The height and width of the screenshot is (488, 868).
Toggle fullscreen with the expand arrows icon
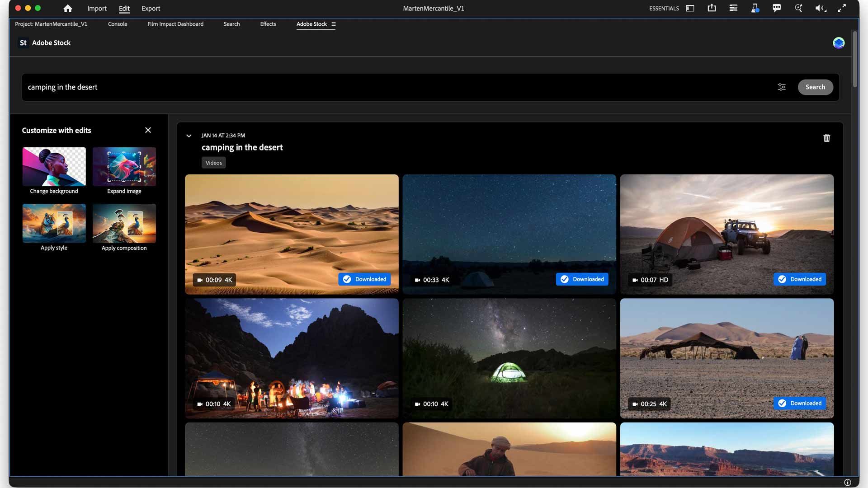coord(842,8)
